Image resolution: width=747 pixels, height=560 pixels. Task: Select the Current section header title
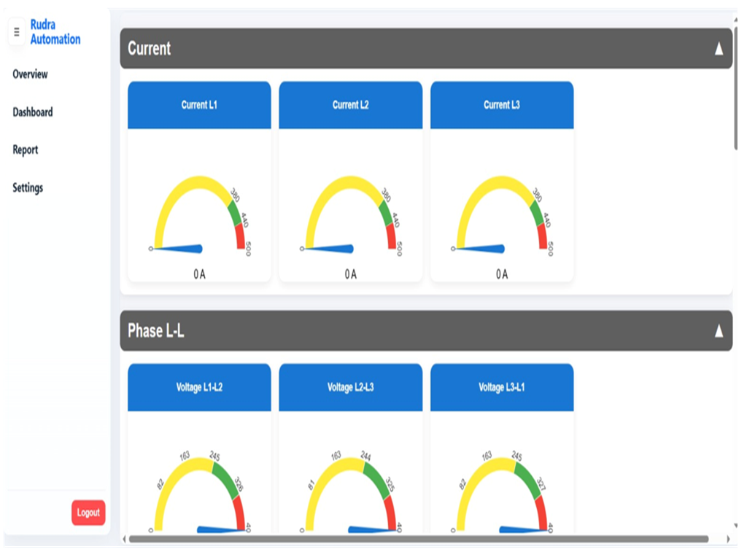coord(149,49)
